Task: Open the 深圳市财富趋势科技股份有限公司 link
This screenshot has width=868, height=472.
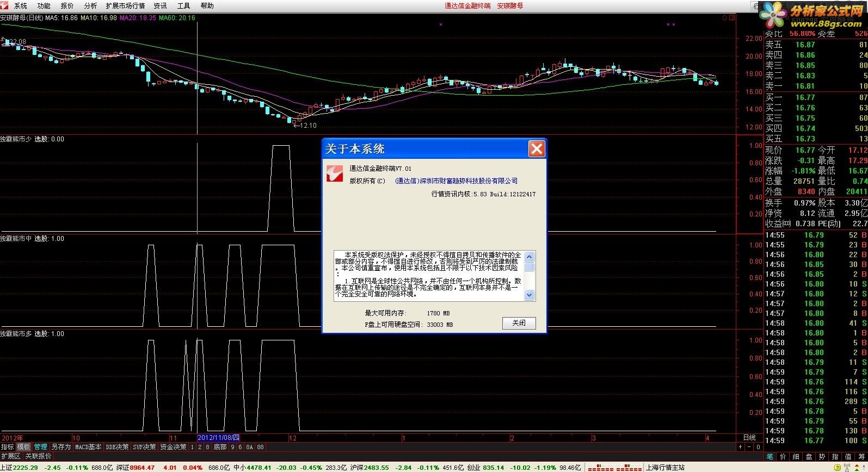Action: coord(456,181)
